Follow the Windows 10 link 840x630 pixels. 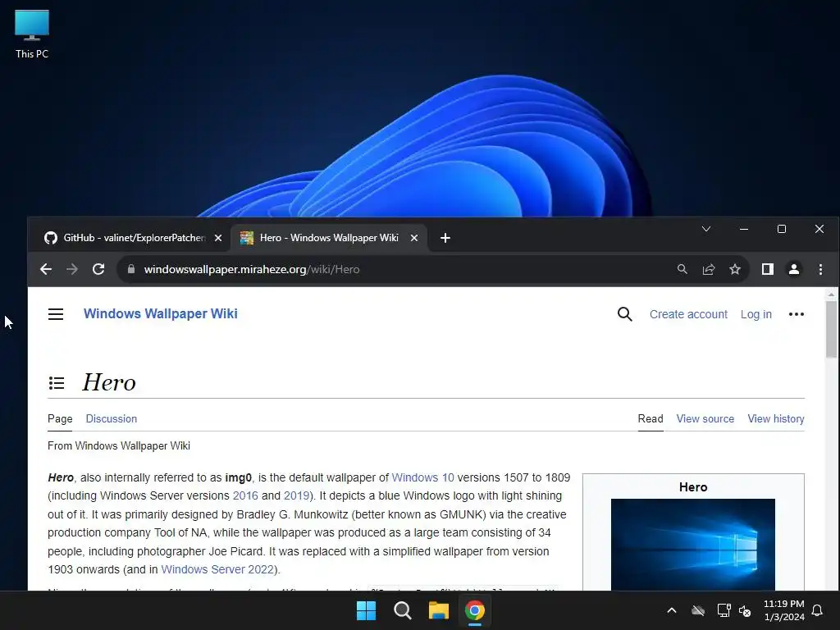(422, 477)
